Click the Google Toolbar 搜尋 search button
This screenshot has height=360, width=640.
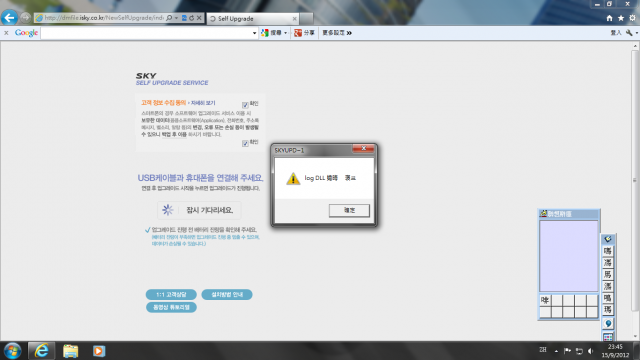point(271,33)
